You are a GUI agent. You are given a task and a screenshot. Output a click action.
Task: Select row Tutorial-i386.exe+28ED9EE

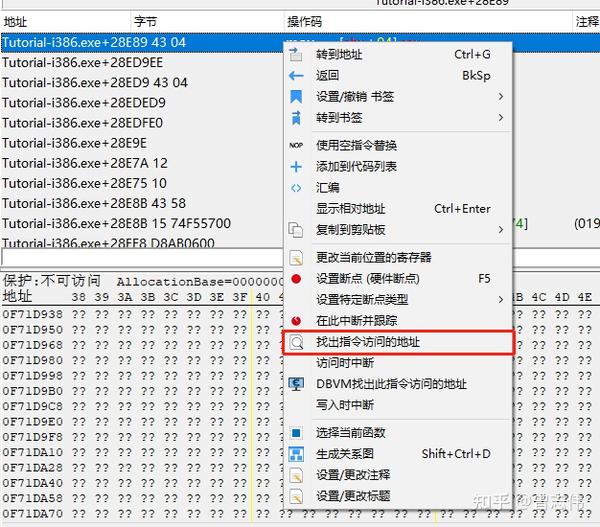tap(142, 63)
